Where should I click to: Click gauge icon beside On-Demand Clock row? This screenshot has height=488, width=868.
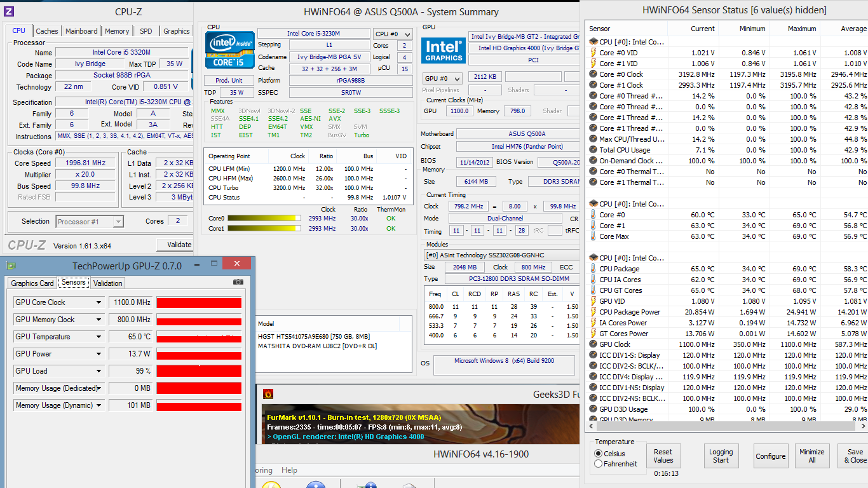click(x=593, y=161)
